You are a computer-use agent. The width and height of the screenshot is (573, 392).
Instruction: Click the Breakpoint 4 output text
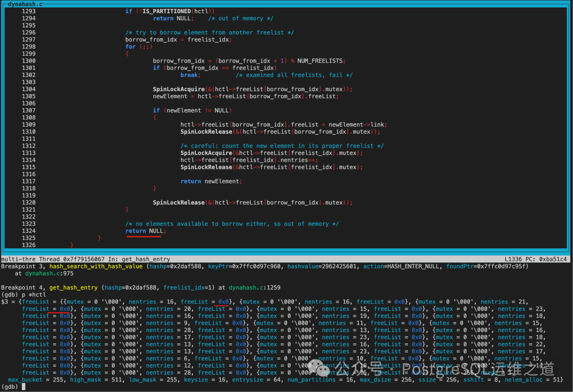click(x=23, y=288)
